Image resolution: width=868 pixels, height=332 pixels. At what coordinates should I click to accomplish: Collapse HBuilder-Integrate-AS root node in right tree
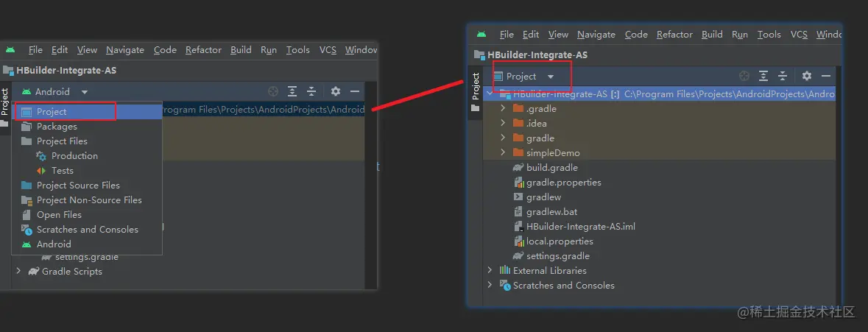490,93
